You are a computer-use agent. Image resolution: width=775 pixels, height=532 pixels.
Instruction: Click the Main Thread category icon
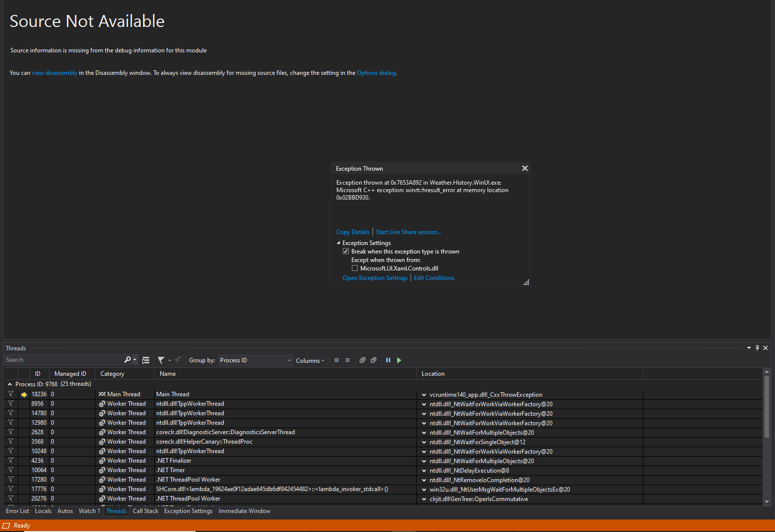[x=102, y=394]
